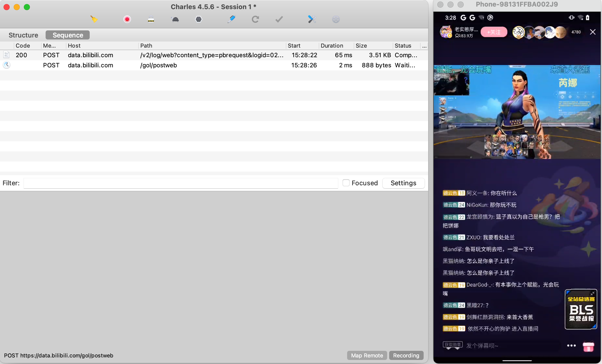Click the 888 bytes size cell
Viewport: 602px width, 364px height.
click(x=376, y=65)
